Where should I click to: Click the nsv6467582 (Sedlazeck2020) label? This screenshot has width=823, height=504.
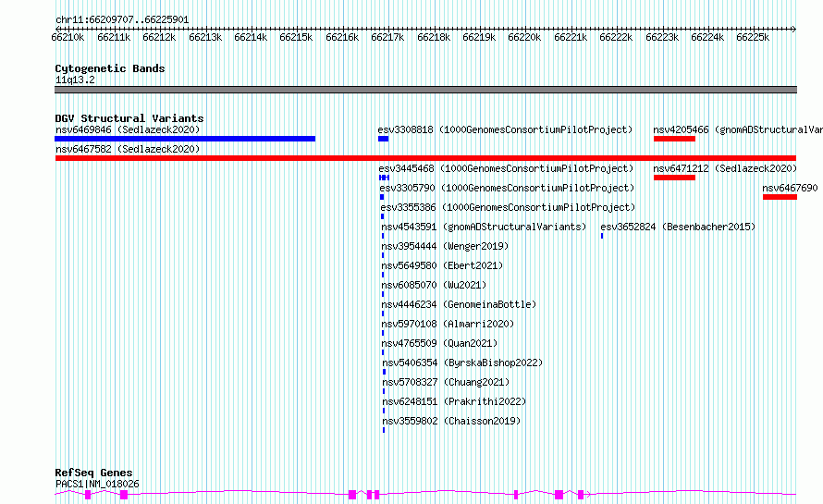tap(128, 149)
